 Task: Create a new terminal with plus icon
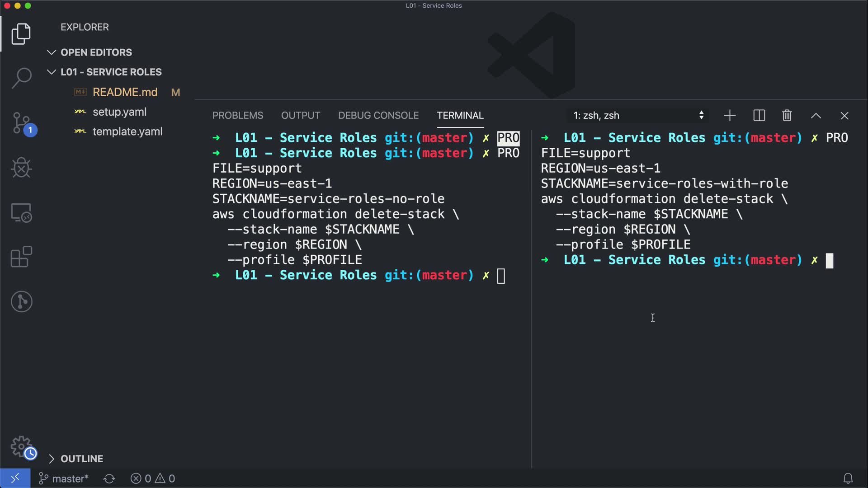(730, 116)
